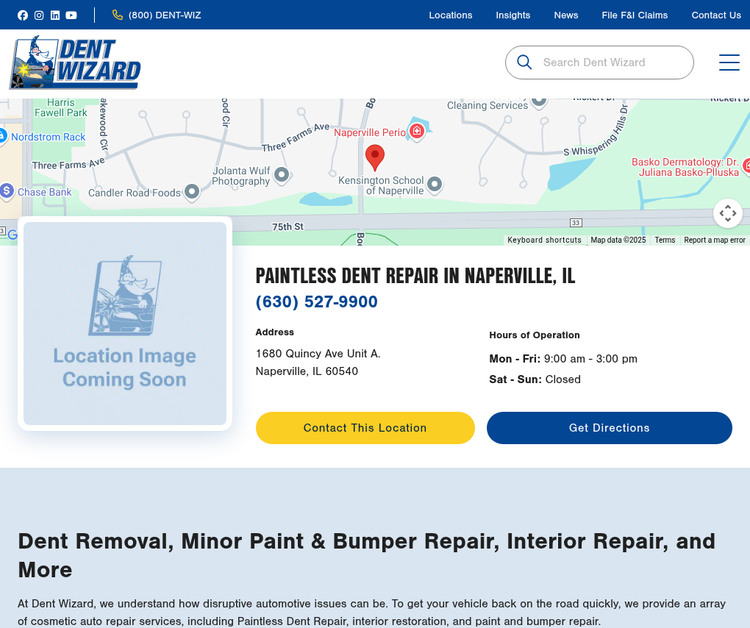Click the Dent Wizard logo

tap(76, 63)
